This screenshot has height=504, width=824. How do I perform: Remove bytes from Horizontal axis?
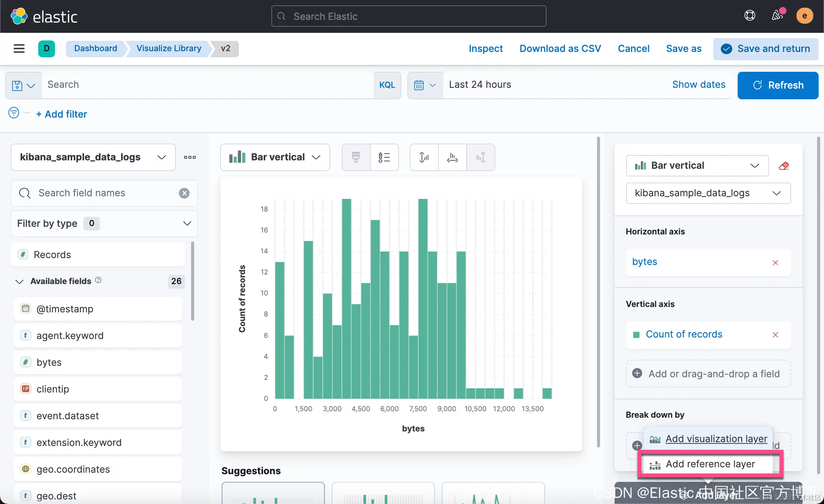(x=775, y=263)
